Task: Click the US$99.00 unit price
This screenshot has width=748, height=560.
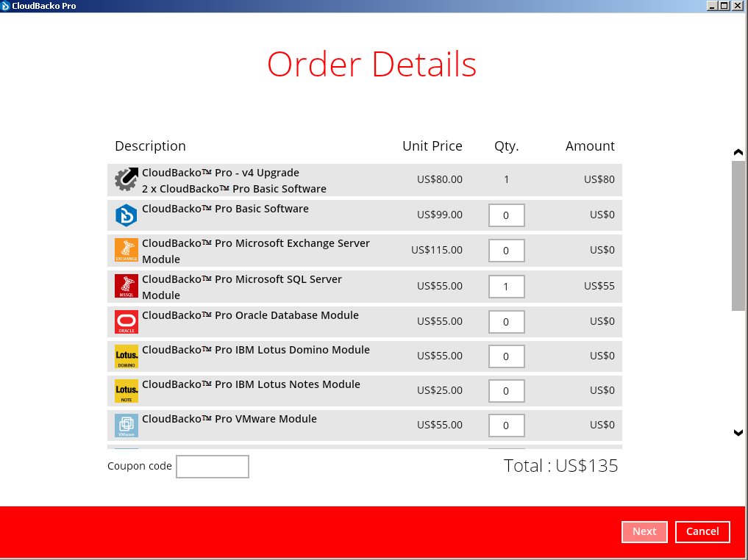Action: tap(439, 215)
